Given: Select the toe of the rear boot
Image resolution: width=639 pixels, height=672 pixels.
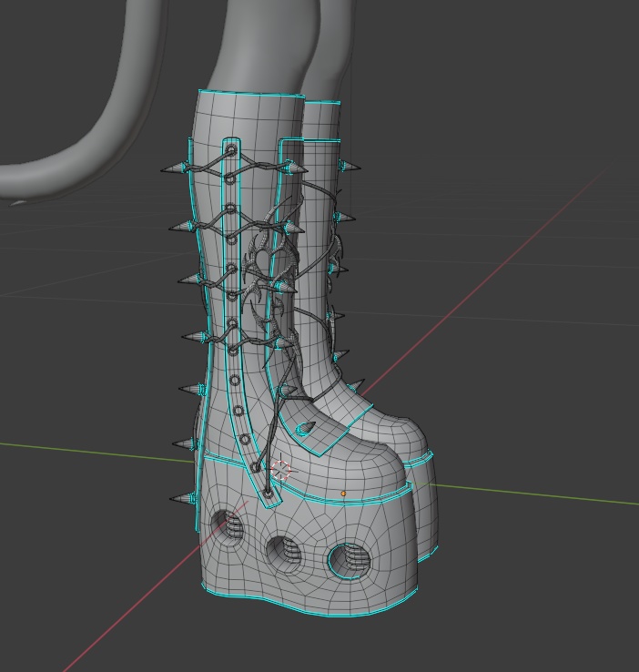Looking at the screenshot, I should 401,431.
